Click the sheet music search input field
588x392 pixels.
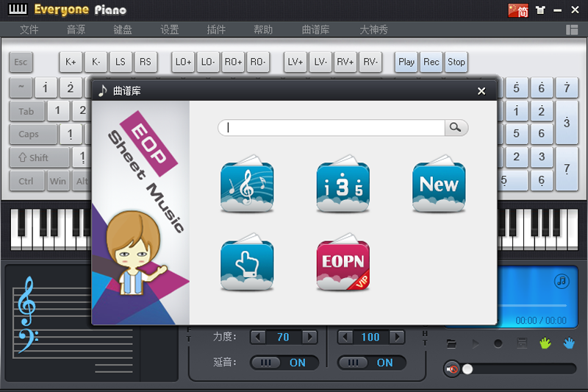tap(331, 127)
